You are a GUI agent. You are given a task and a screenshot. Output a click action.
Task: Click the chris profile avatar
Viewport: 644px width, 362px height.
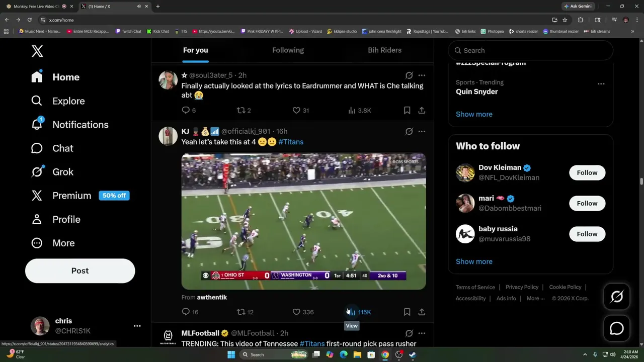[40, 326]
